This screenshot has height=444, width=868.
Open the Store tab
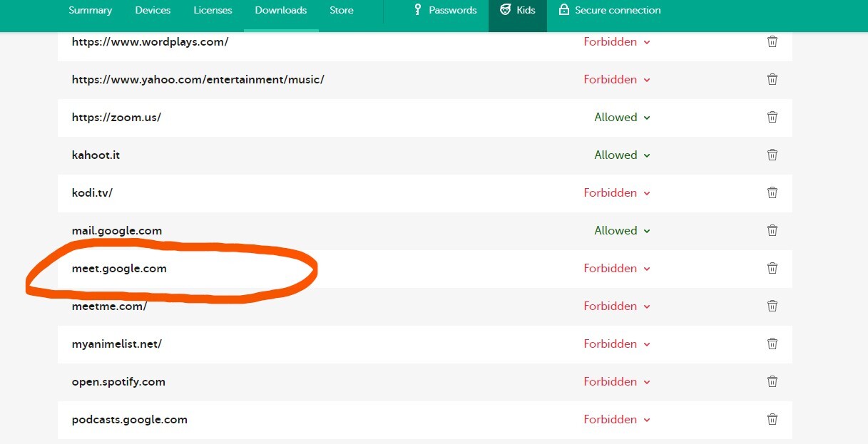342,10
